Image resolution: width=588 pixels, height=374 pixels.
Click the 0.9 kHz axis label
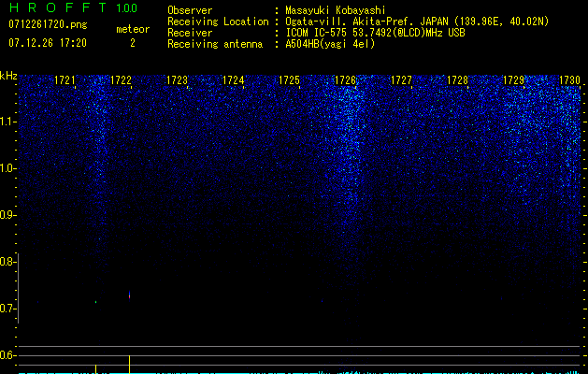(7, 215)
